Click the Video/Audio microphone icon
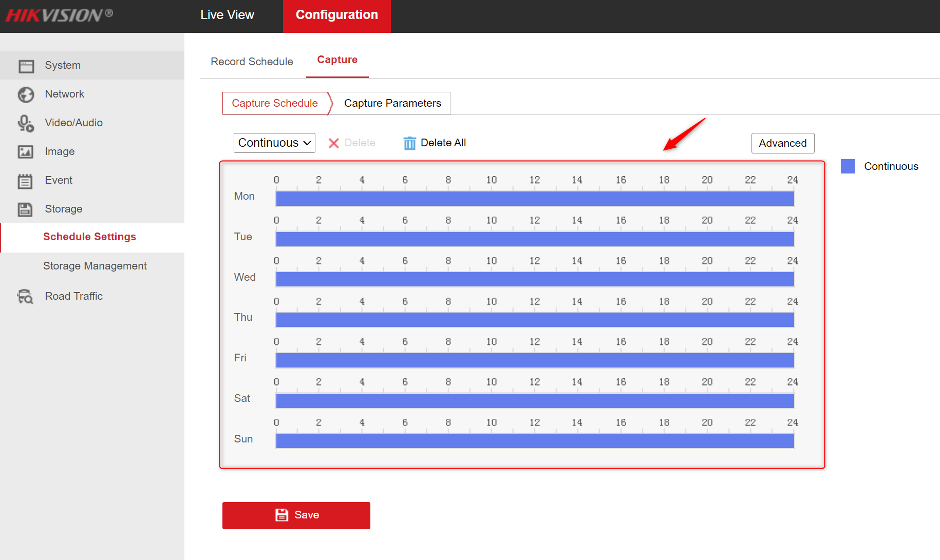The height and width of the screenshot is (560, 940). click(26, 123)
